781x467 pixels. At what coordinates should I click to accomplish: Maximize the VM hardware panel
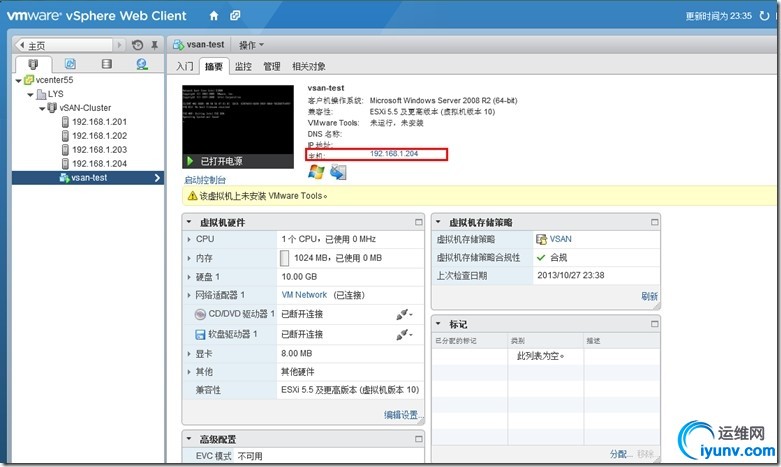[418, 222]
